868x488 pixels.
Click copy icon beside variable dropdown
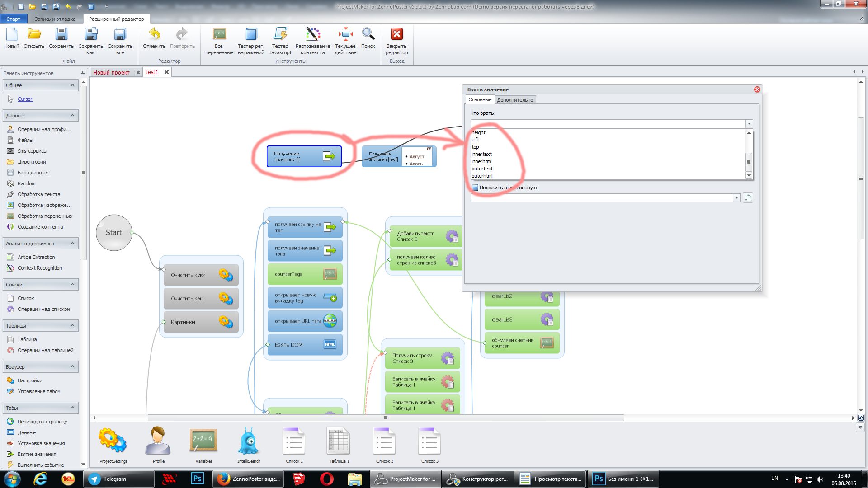748,198
